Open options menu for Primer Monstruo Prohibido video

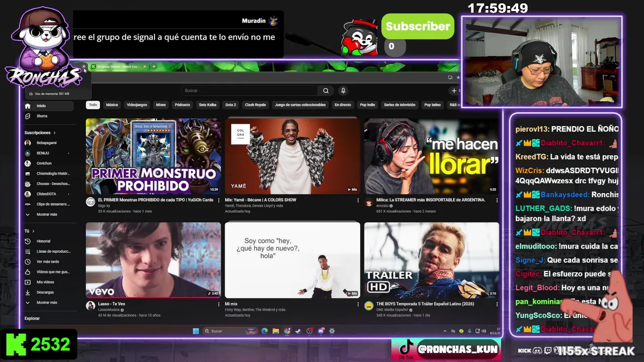(219, 200)
